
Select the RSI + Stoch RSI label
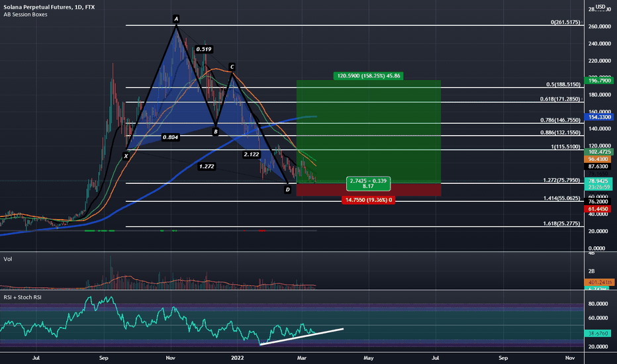(x=23, y=297)
